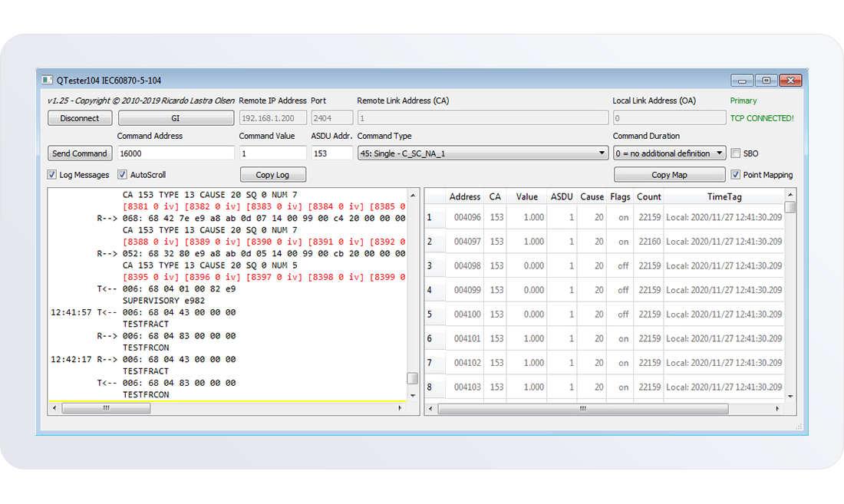Image resolution: width=844 pixels, height=504 pixels.
Task: Click the Send Command button
Action: [80, 153]
